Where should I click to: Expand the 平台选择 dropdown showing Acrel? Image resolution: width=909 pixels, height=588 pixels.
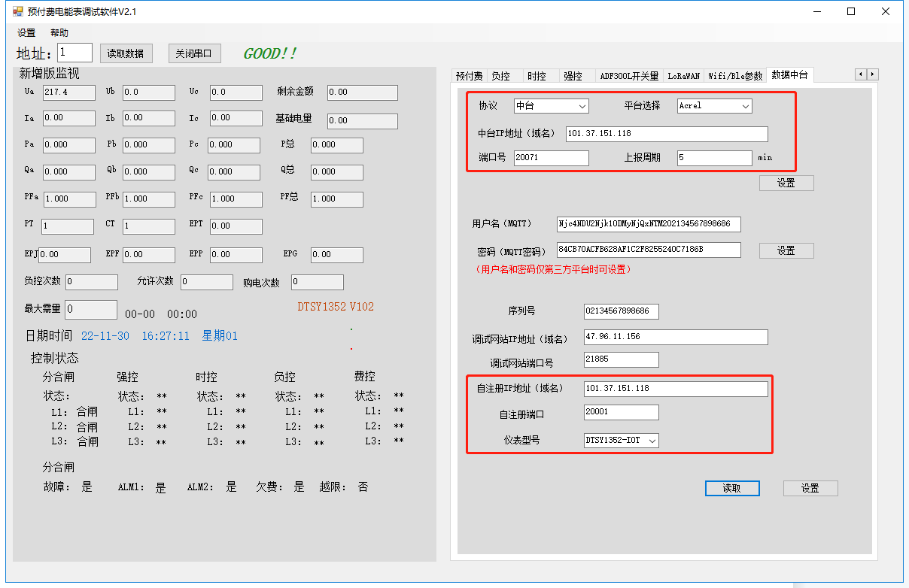point(714,106)
